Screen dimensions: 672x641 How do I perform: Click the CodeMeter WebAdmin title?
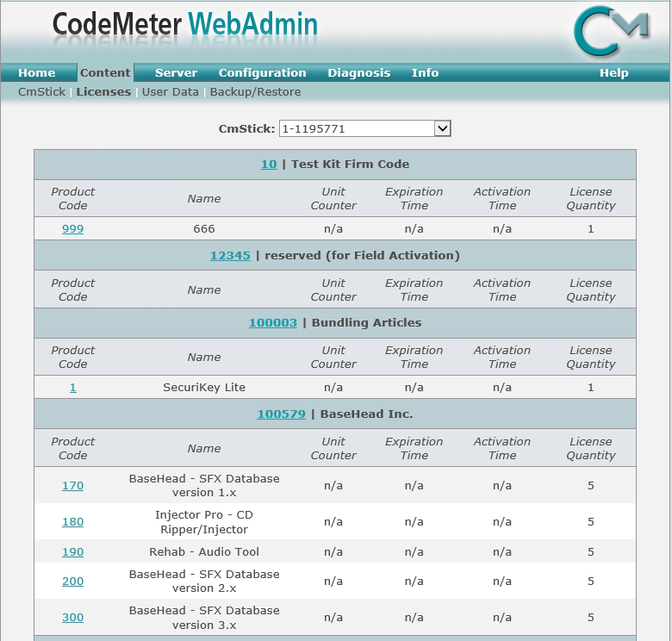185,24
